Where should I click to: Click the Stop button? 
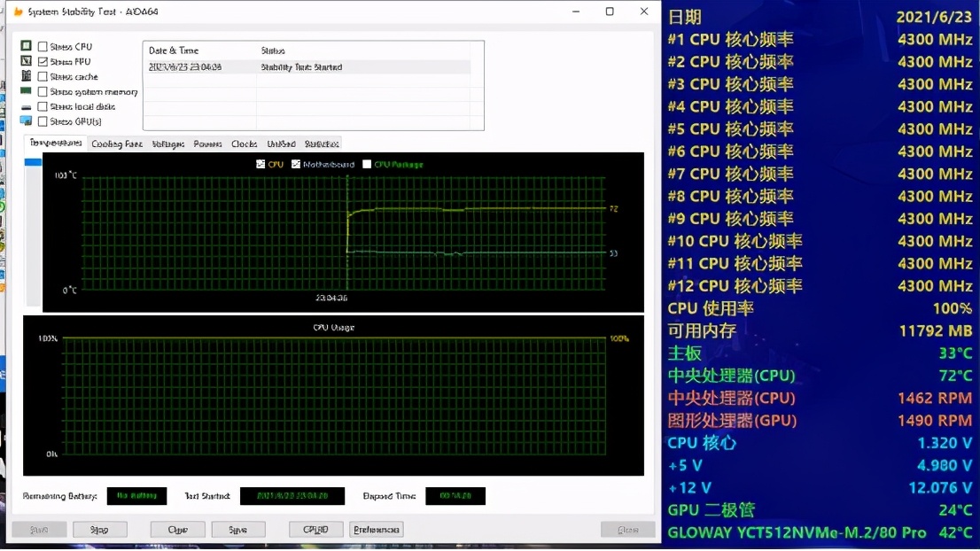99,529
